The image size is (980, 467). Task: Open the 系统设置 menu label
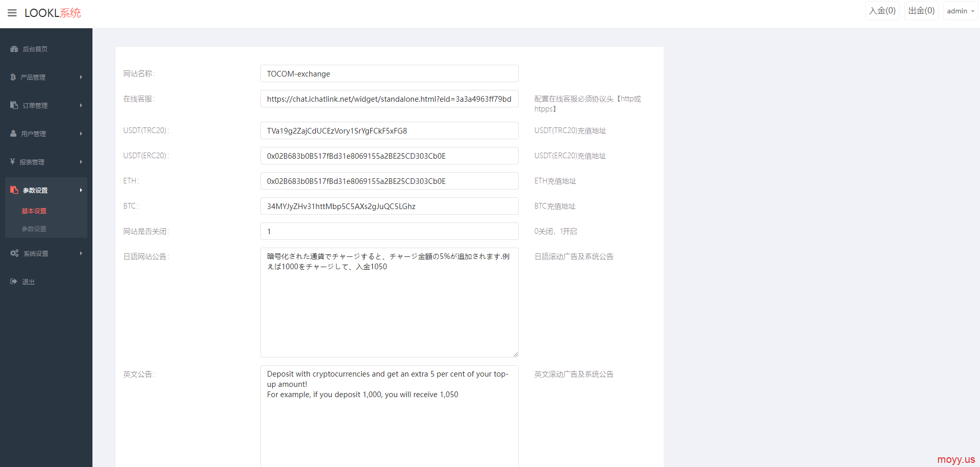coord(36,253)
